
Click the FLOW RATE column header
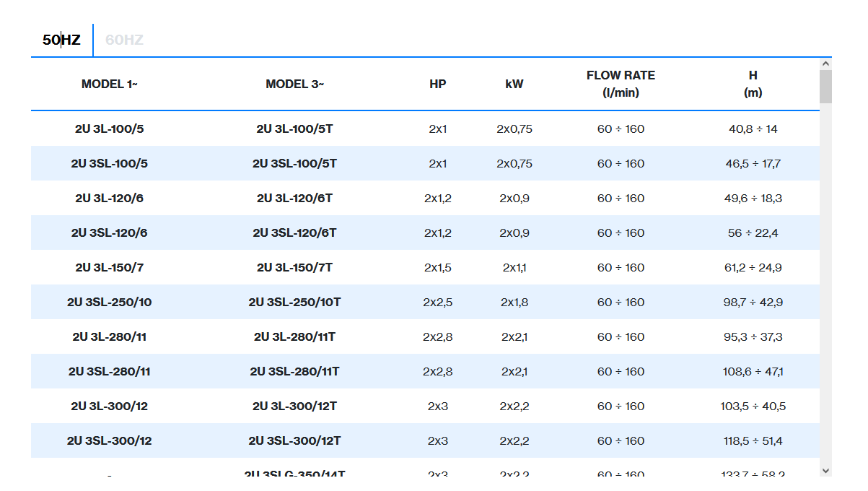621,84
